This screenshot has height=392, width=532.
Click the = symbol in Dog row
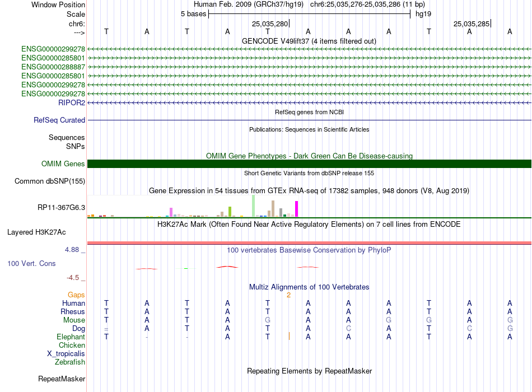coord(106,329)
